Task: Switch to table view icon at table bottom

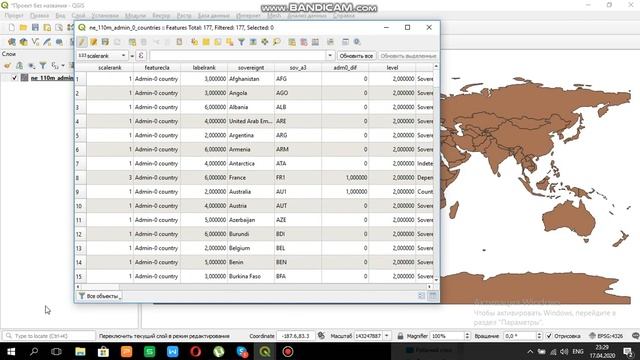Action: click(x=433, y=296)
